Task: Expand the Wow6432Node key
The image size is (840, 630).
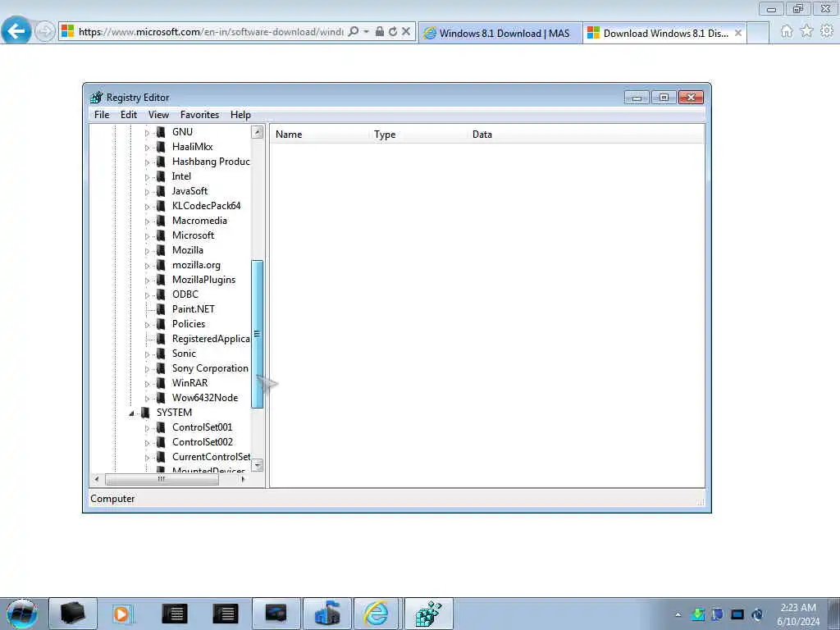Action: coord(147,399)
